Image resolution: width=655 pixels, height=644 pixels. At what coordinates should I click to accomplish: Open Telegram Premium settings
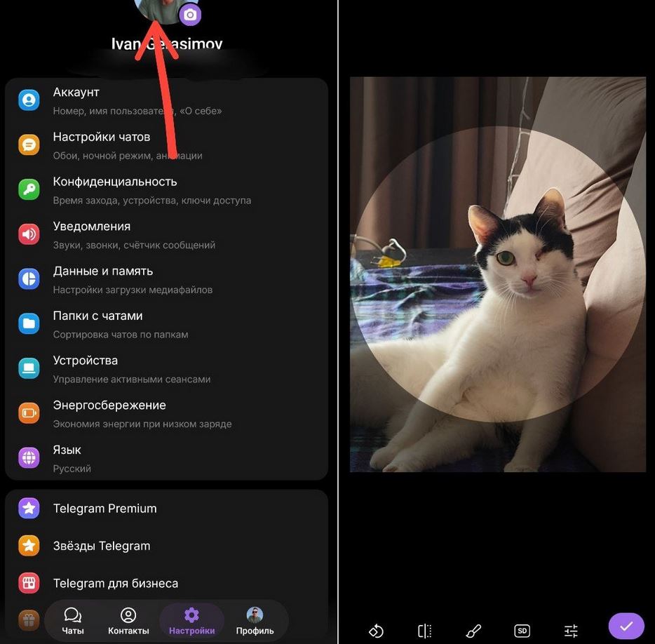[x=103, y=508]
